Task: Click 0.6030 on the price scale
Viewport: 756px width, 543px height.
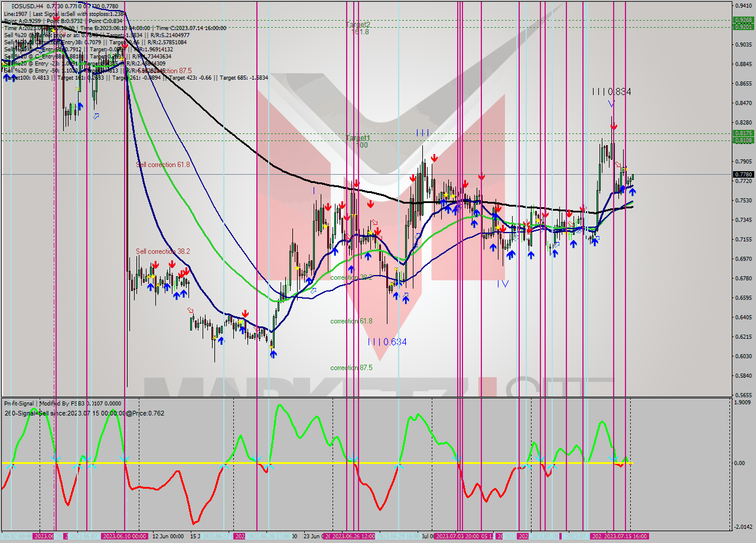Action: (x=743, y=356)
